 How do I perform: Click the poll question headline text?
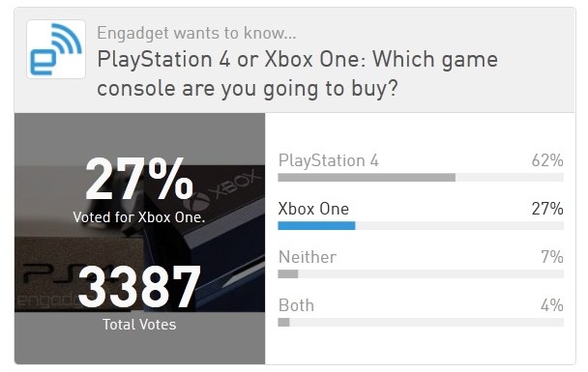click(x=297, y=73)
